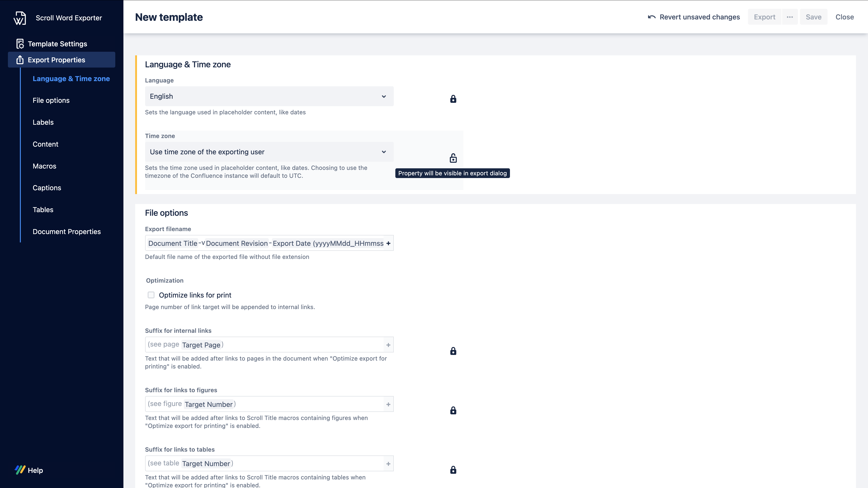Viewport: 868px width, 488px height.
Task: Click the lock icon next to Language
Action: pos(453,99)
